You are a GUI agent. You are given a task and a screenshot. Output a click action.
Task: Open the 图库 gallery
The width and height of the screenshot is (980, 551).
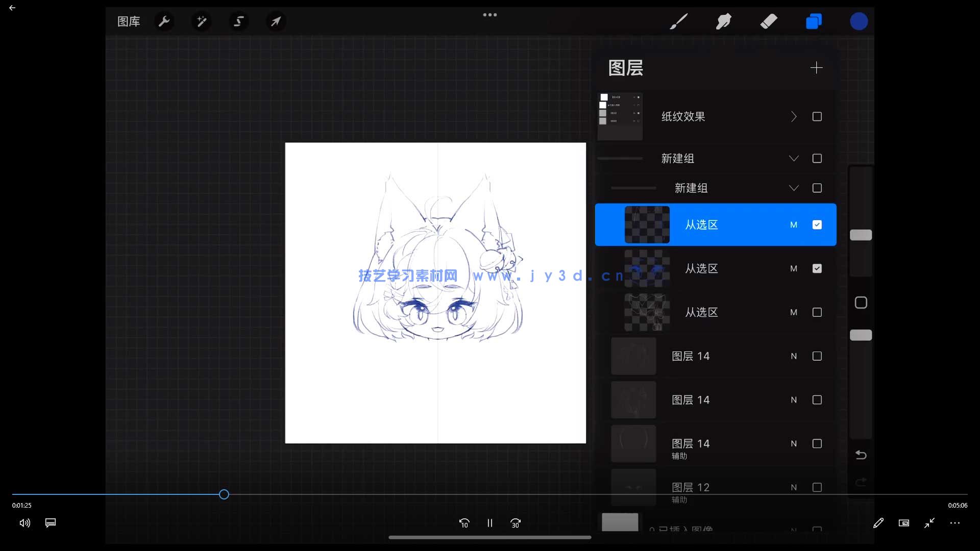click(128, 21)
